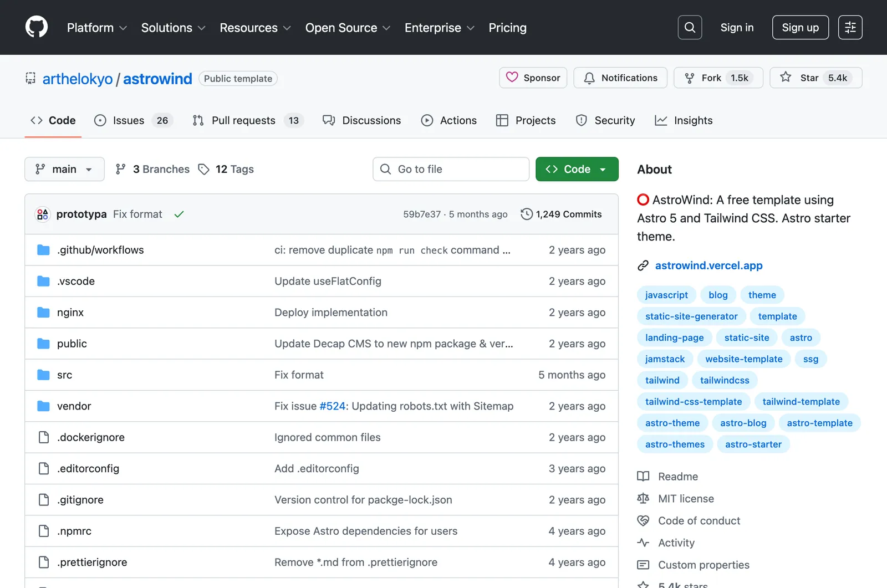Expand the green Code dropdown
The height and width of the screenshot is (588, 887).
(577, 169)
